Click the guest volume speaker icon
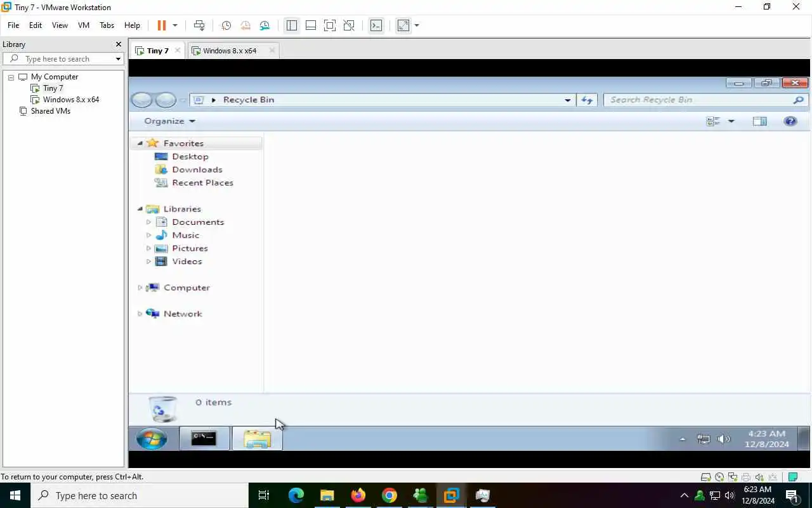 724,439
